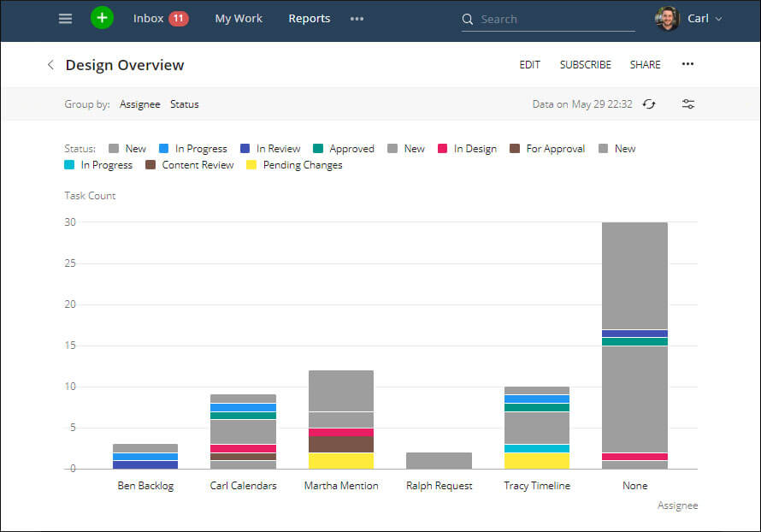Open the hamburger navigation menu
This screenshot has width=761, height=532.
coord(65,18)
